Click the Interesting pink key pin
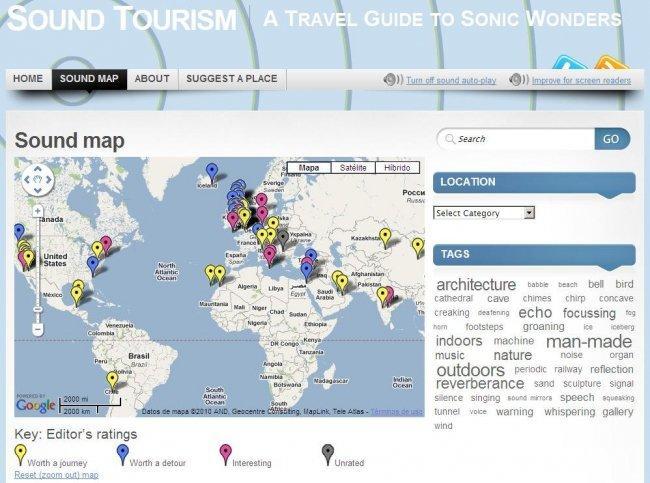650x483 pixels. (225, 454)
